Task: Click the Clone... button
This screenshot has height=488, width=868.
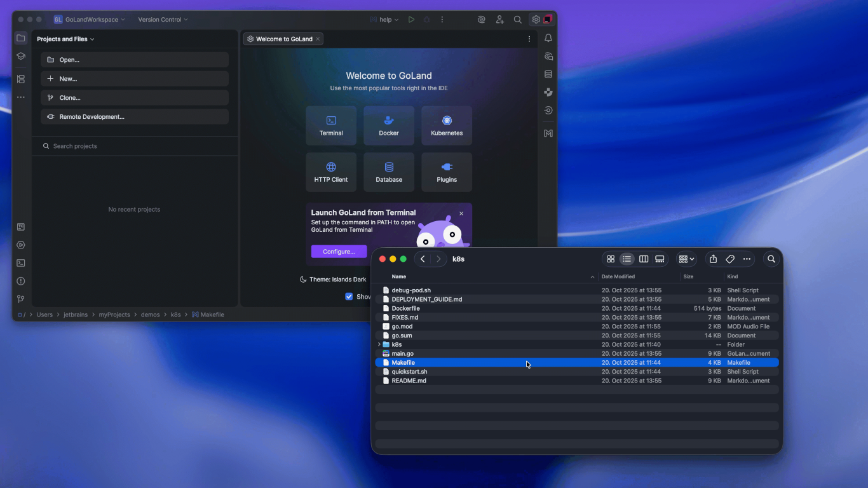Action: 135,98
